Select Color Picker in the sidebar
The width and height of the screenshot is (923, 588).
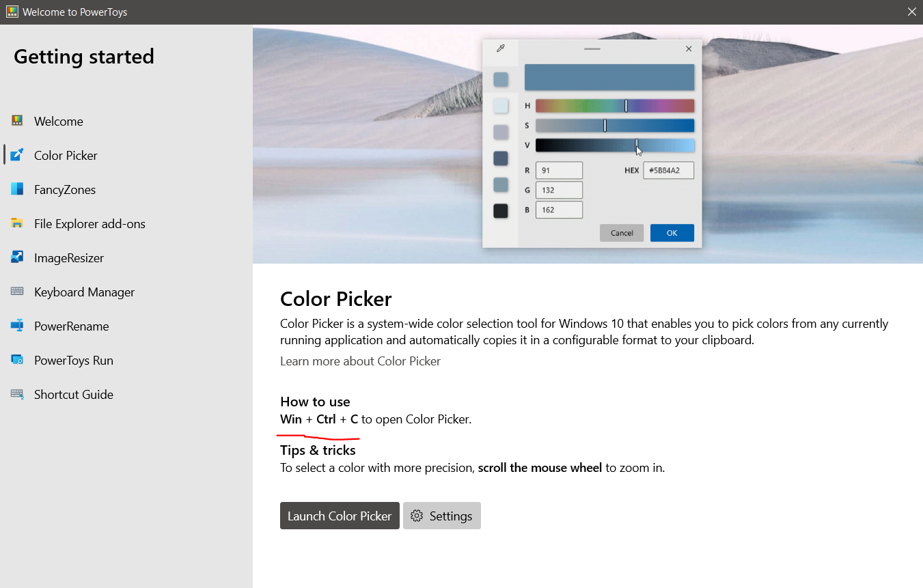tap(65, 155)
